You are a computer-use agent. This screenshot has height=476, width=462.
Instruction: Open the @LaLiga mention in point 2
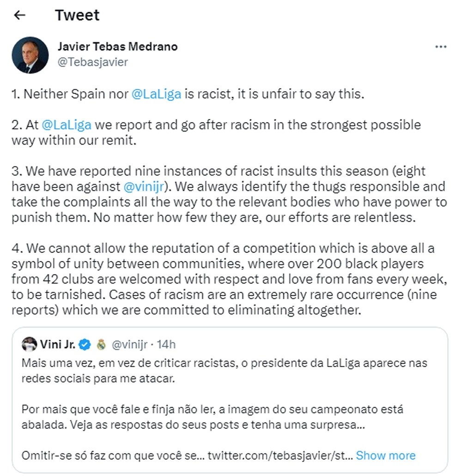pyautogui.click(x=66, y=125)
